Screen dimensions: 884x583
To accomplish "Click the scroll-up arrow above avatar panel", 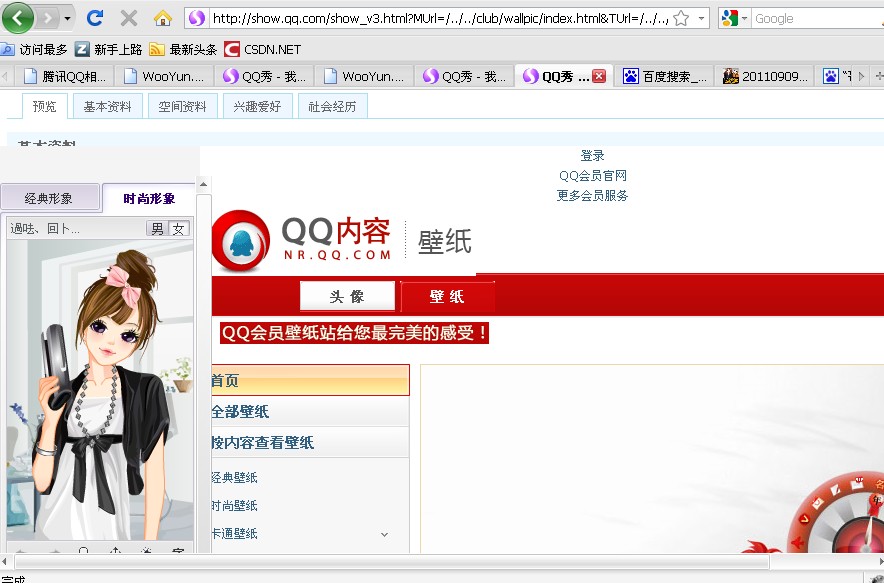I will [204, 184].
